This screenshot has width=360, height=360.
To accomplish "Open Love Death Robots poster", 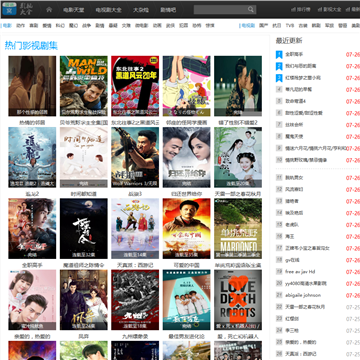I will pyautogui.click(x=238, y=300).
